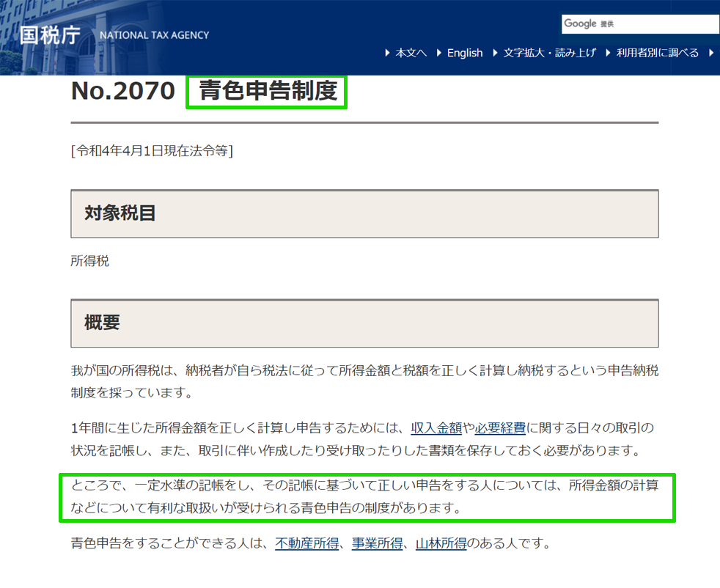This screenshot has width=720, height=588.
Task: Open 利用者別に調べる menu
Action: [x=657, y=53]
